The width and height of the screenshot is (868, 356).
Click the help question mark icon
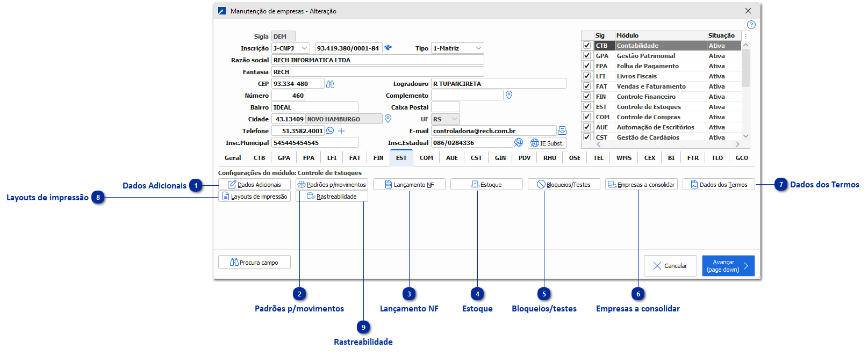(751, 25)
